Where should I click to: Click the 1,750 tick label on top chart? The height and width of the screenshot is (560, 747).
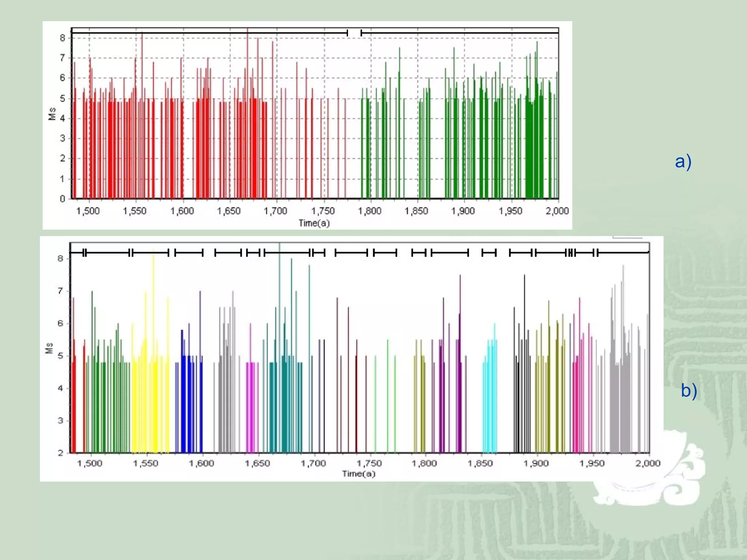pyautogui.click(x=322, y=211)
